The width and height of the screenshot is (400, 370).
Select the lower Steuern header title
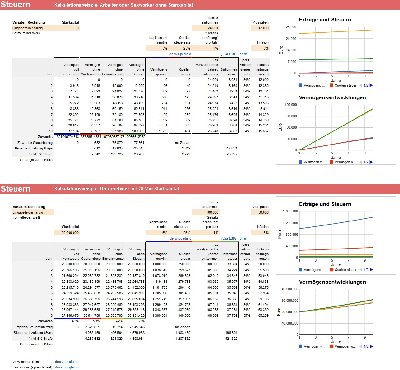click(x=15, y=189)
